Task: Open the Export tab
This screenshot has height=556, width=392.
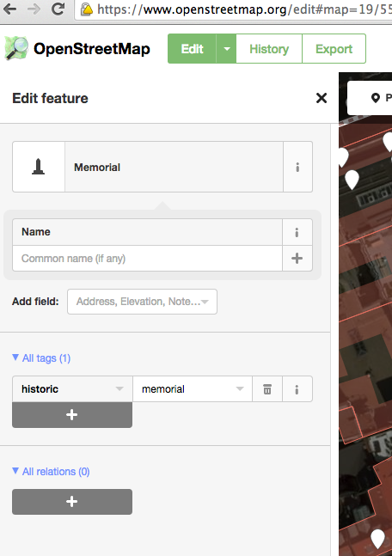Action: tap(334, 49)
